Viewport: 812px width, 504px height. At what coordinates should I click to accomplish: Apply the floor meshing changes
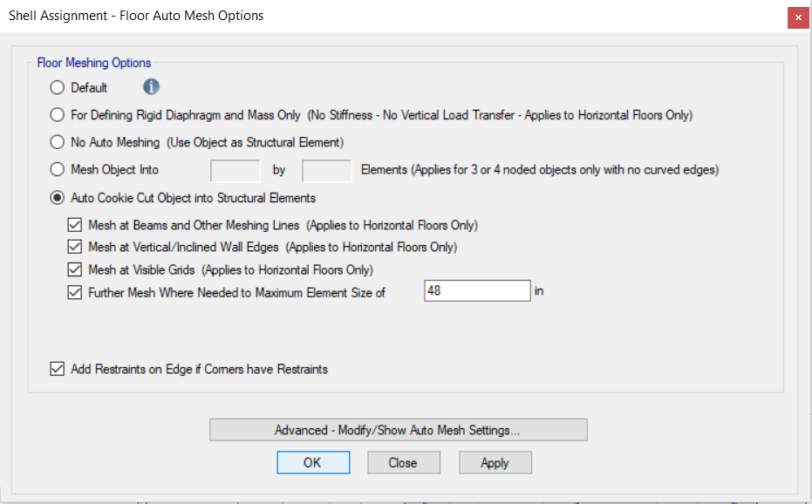(x=495, y=462)
